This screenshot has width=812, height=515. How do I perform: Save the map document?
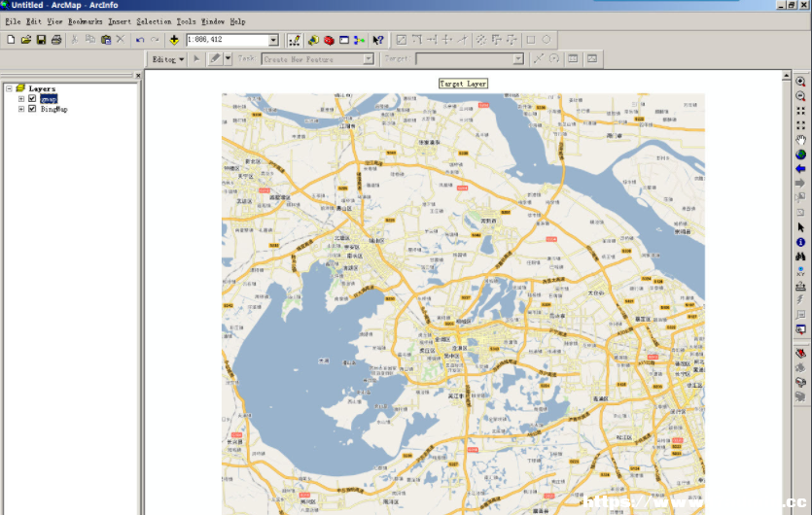tap(41, 40)
